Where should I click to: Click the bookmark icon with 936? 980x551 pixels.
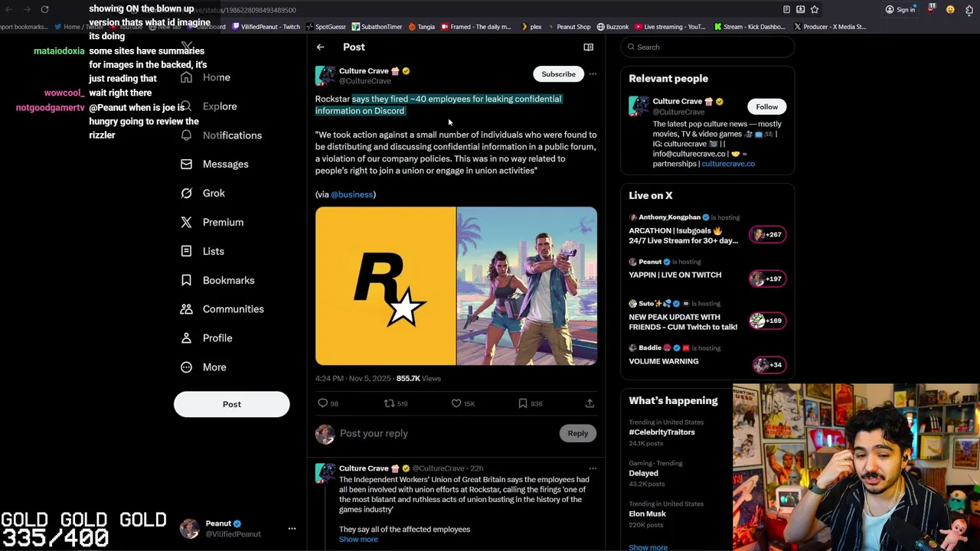tap(523, 403)
